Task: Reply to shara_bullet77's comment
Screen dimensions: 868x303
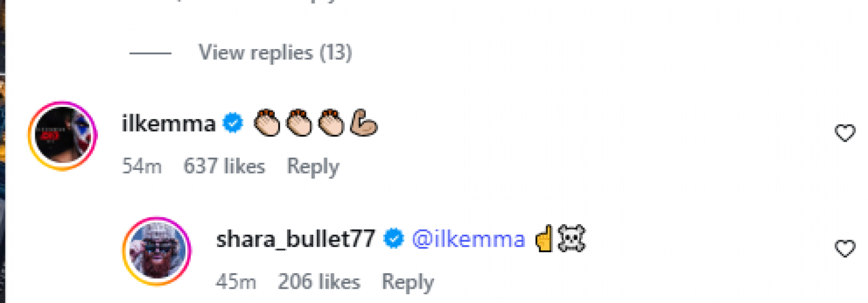Action: (x=407, y=282)
